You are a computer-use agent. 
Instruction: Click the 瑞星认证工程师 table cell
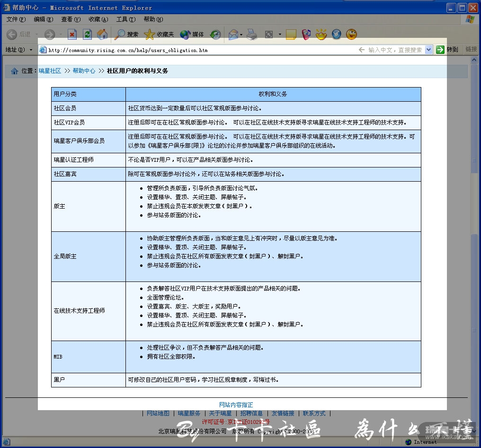(89, 160)
